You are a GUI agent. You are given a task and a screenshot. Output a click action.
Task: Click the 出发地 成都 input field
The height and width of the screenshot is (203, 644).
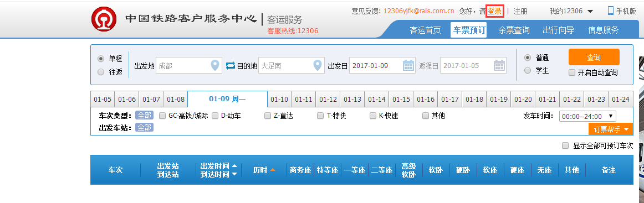pyautogui.click(x=188, y=65)
